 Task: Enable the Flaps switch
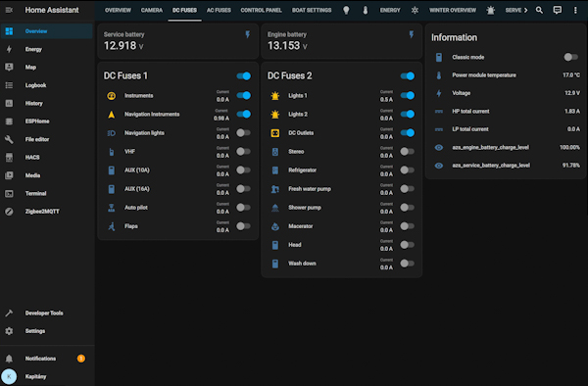click(244, 226)
